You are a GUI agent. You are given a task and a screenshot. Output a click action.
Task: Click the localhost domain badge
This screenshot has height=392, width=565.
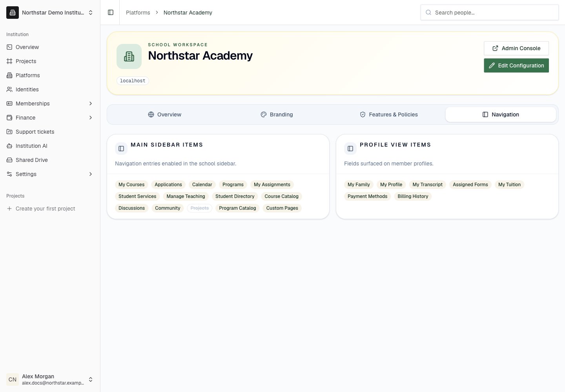point(133,81)
